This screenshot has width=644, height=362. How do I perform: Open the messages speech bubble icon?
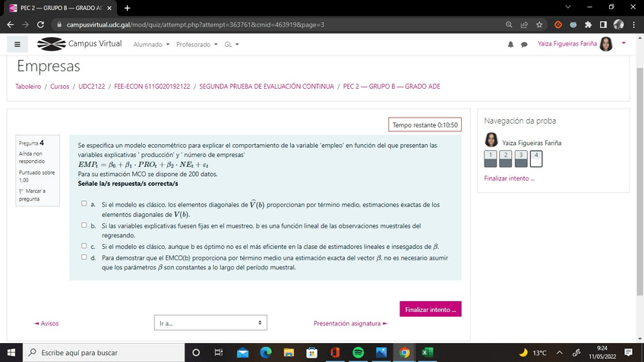[x=524, y=44]
